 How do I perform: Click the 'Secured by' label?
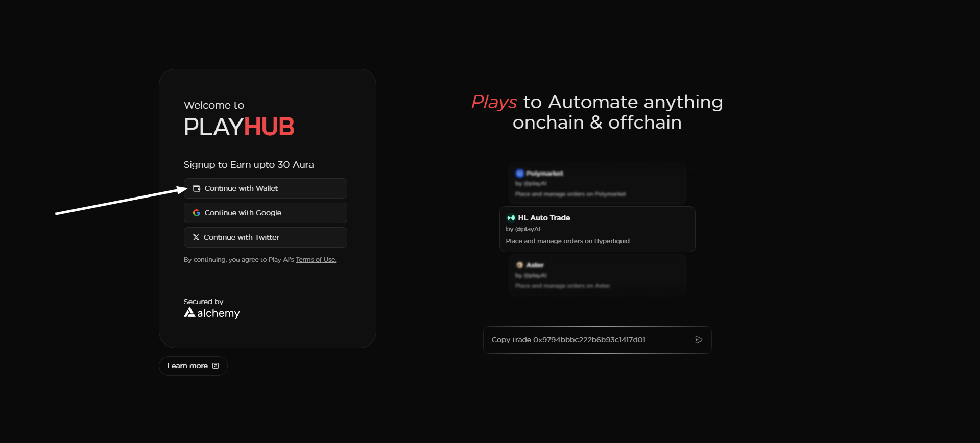[x=203, y=302]
